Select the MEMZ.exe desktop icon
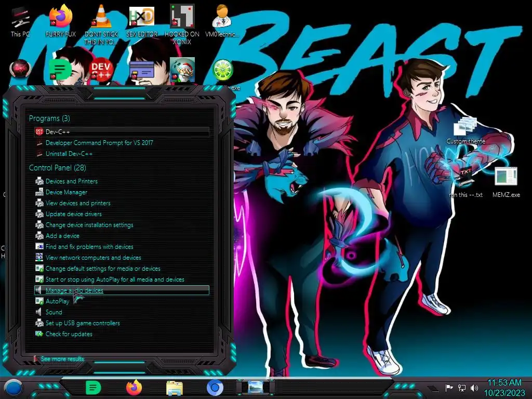This screenshot has height=399, width=532. [x=506, y=182]
